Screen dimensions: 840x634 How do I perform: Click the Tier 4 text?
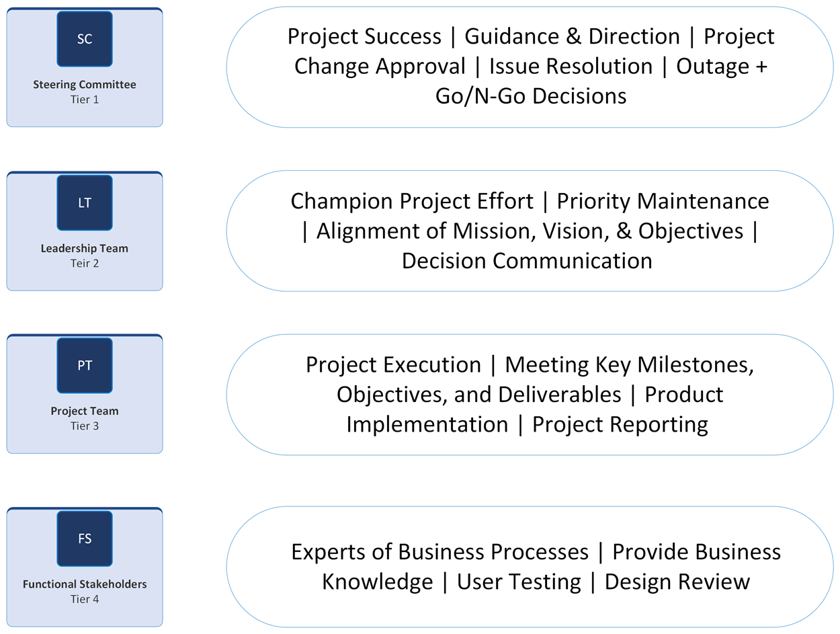pos(85,598)
